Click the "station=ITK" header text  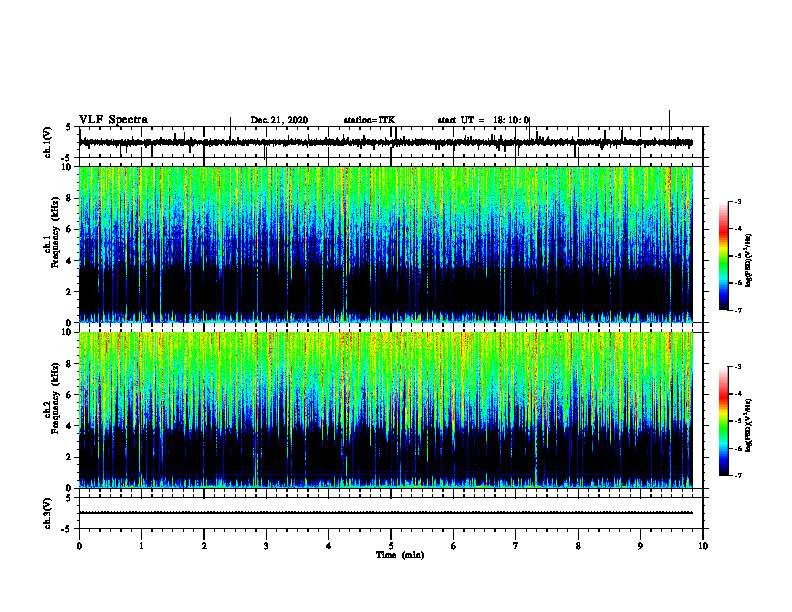[369, 120]
